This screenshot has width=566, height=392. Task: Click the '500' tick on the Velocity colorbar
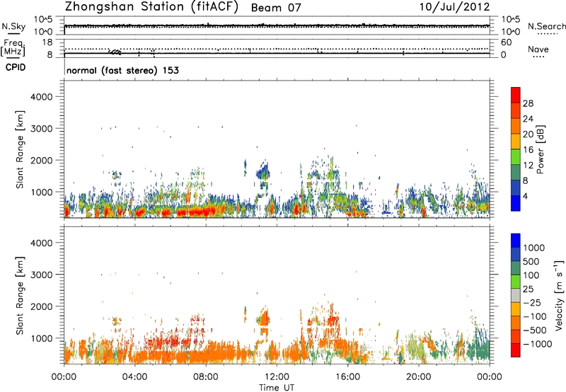[x=531, y=262]
